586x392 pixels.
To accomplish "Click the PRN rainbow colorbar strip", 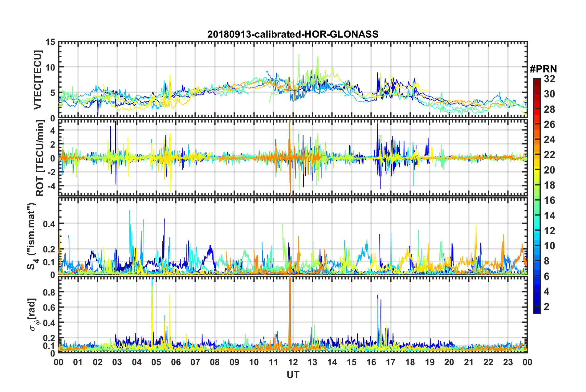I will [x=537, y=196].
